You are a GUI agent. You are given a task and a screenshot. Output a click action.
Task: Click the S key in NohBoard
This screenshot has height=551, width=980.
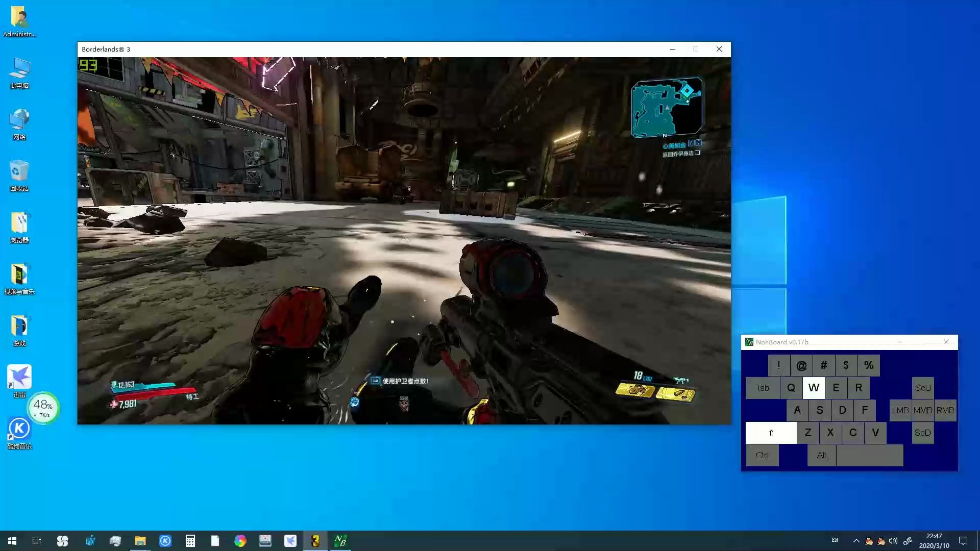click(820, 410)
